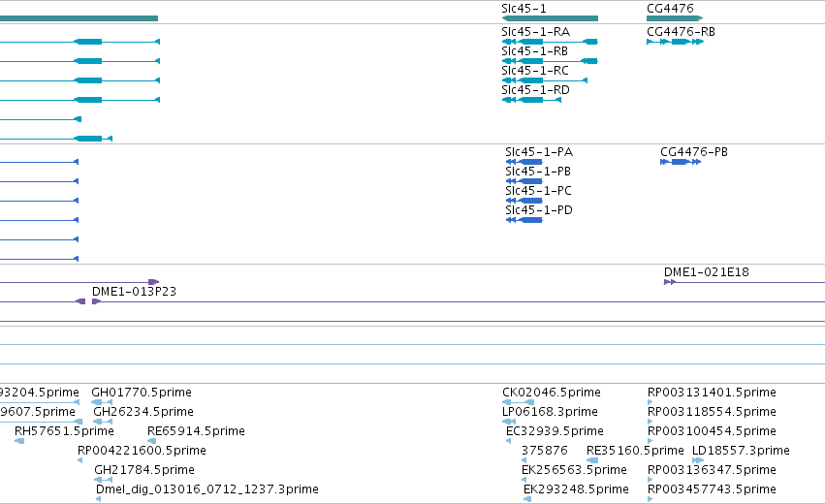Click EST label GH26234.5prime
825x504 pixels.
143,412
